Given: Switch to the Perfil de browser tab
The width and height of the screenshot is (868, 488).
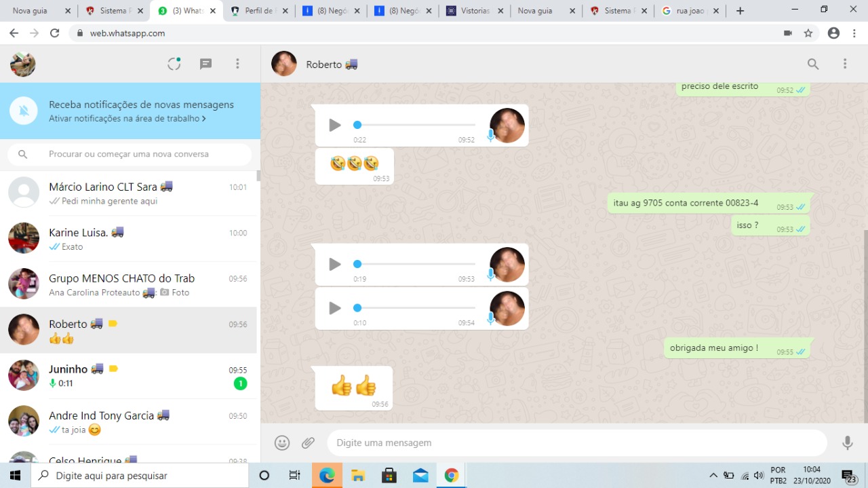Looking at the screenshot, I should (x=258, y=11).
